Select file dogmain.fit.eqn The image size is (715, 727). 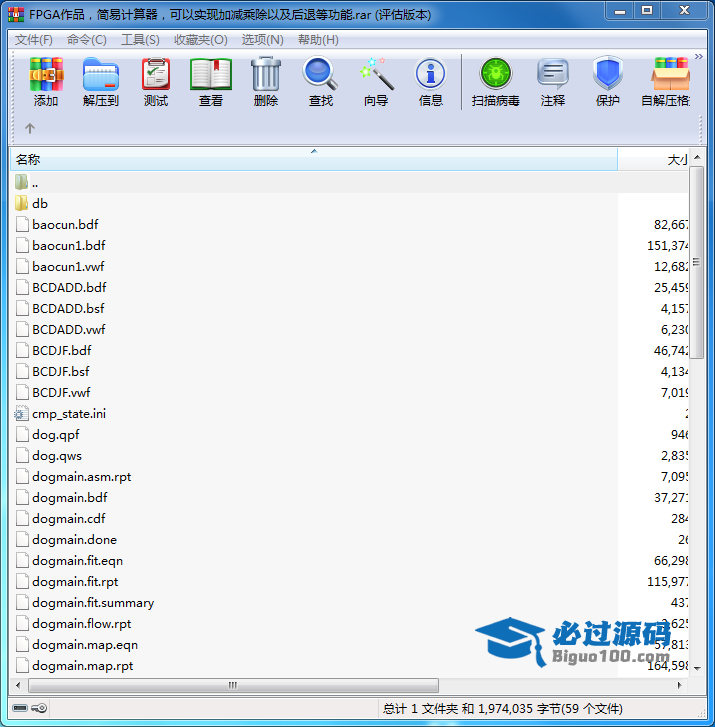coord(77,561)
